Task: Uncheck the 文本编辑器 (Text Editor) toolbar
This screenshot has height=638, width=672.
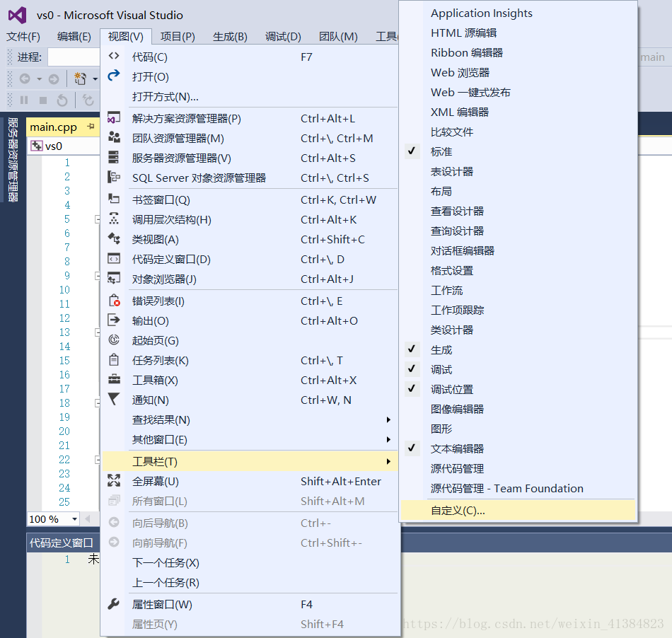Action: (412, 448)
